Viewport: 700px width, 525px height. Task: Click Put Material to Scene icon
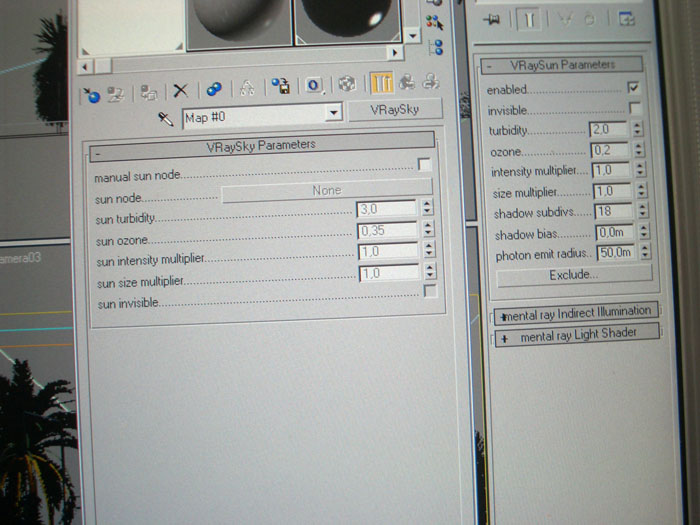[x=116, y=94]
